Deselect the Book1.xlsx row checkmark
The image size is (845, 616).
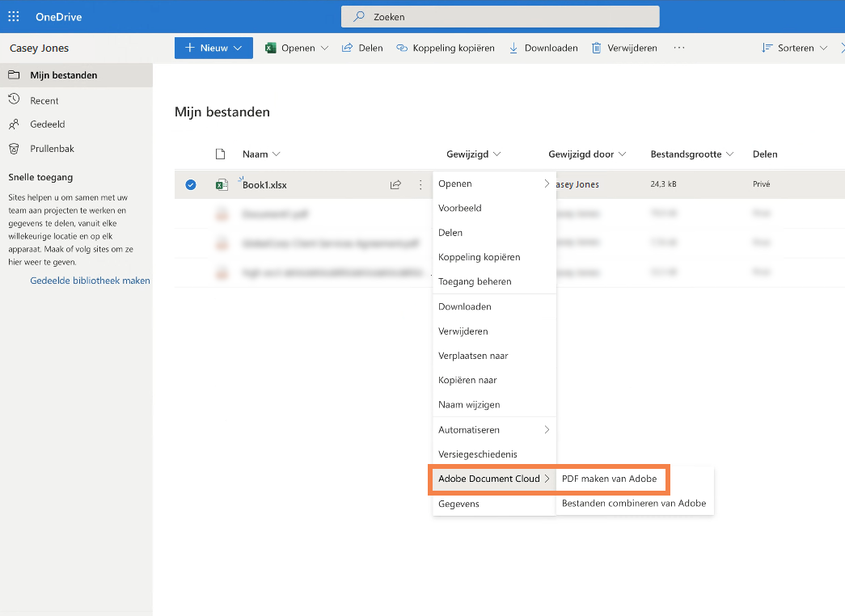pos(191,185)
